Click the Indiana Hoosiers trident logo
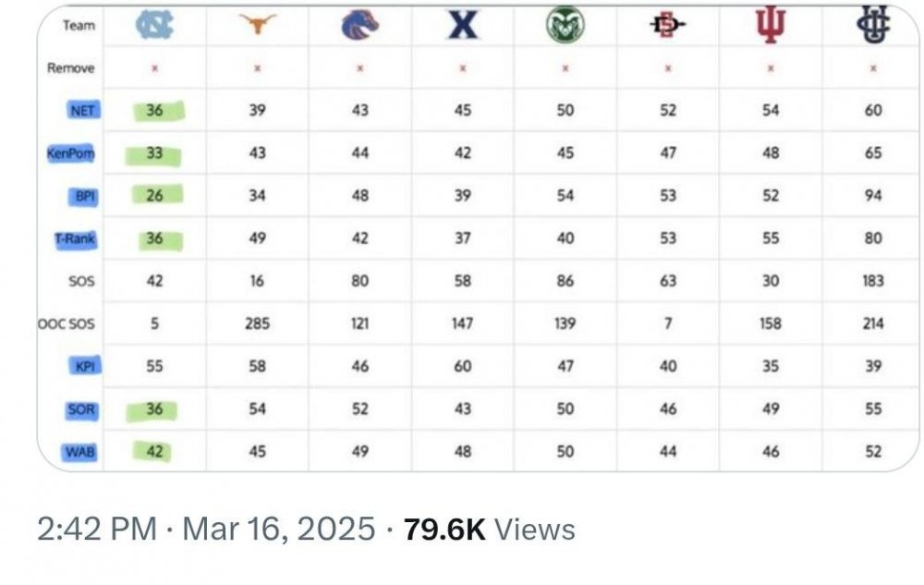Image resolution: width=924 pixels, height=585 pixels. (770, 26)
